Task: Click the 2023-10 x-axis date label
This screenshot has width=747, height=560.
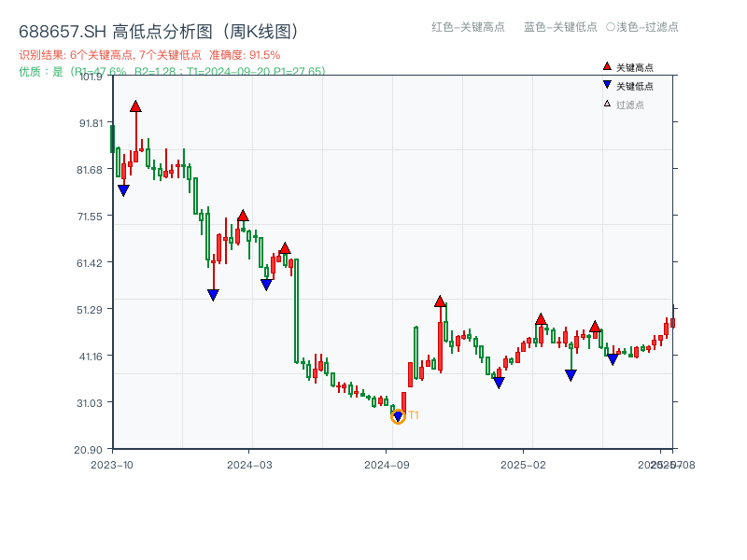Action: pos(111,464)
